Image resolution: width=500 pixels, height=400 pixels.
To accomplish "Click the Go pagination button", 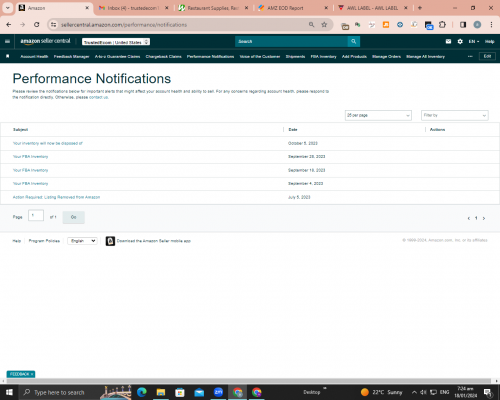I will pyautogui.click(x=74, y=217).
